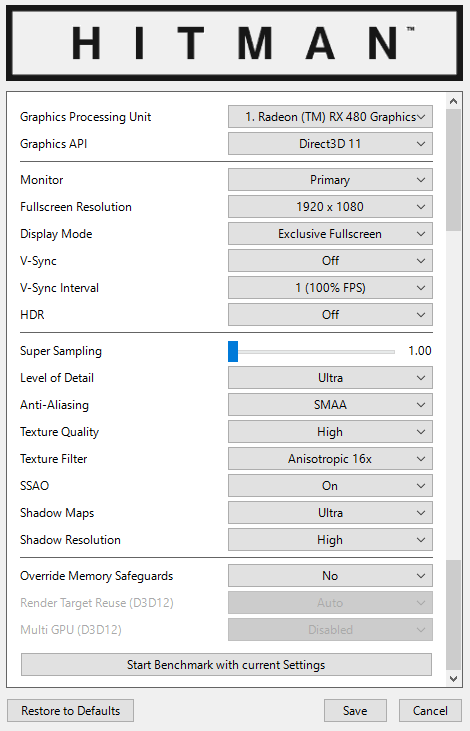The image size is (470, 731).
Task: Open Override Memory Safeguards dropdown
Action: [330, 576]
